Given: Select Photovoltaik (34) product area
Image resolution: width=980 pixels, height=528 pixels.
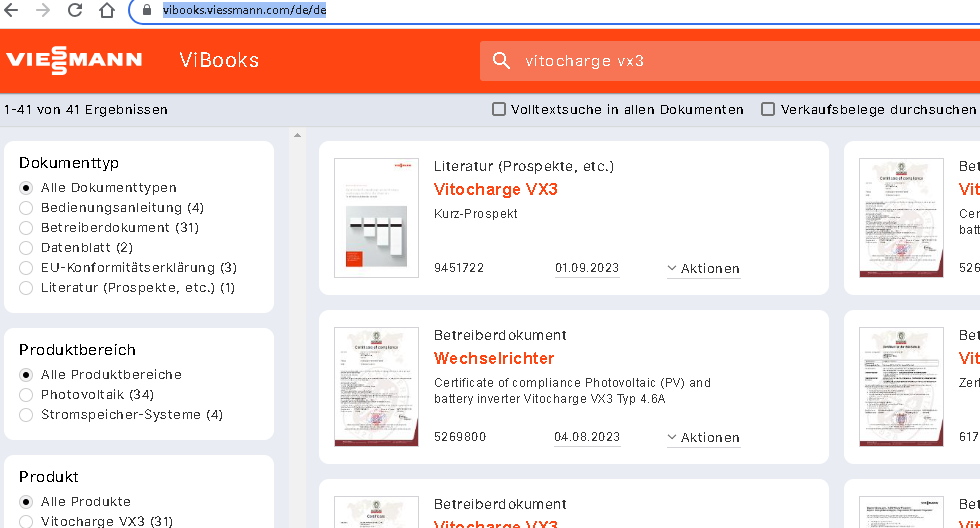Looking at the screenshot, I should (x=26, y=395).
